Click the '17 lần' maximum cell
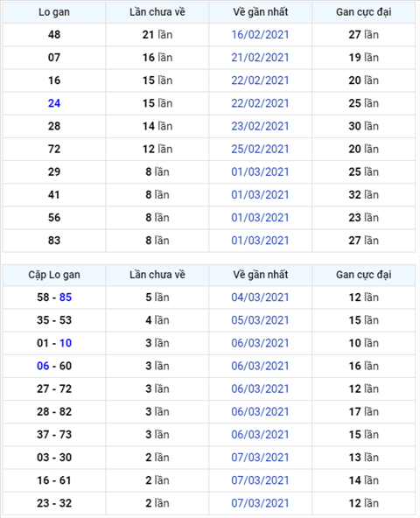 pyautogui.click(x=363, y=411)
